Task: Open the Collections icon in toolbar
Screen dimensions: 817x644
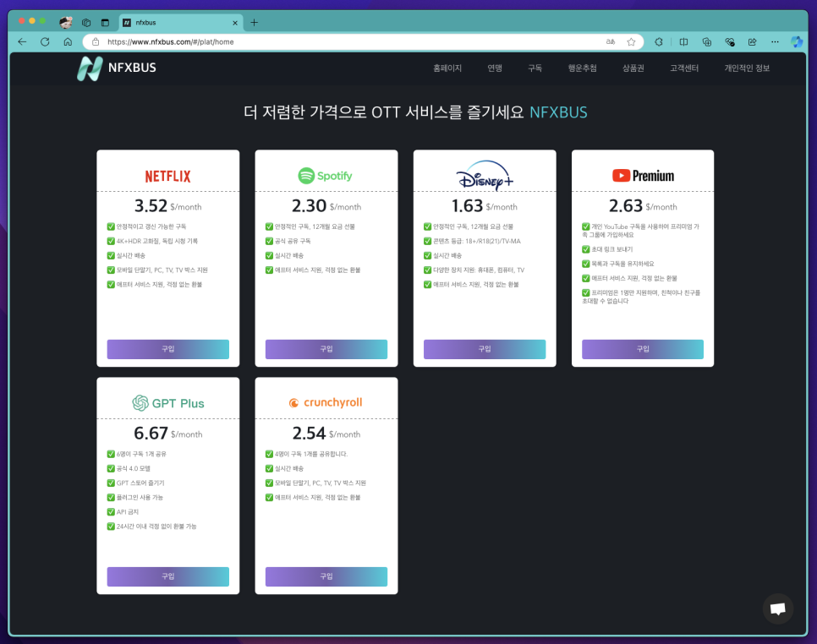Action: 706,41
